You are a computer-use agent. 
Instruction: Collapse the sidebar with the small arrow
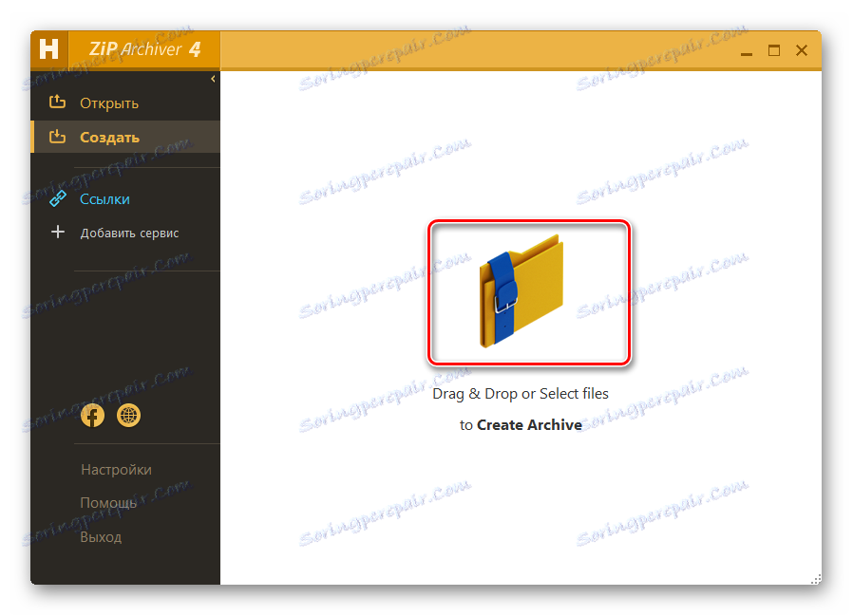(x=213, y=79)
